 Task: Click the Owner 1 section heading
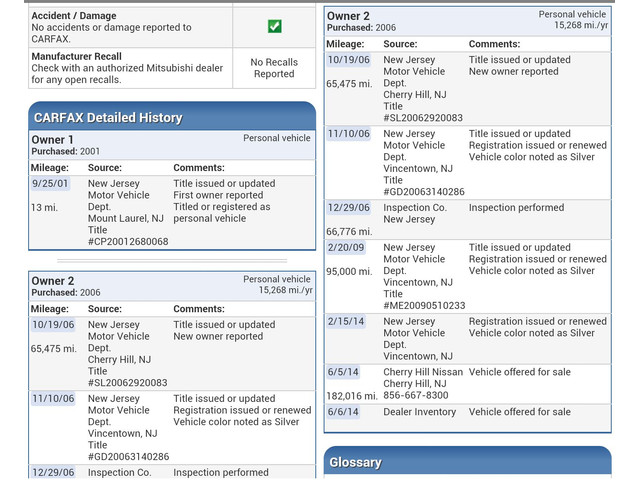pyautogui.click(x=52, y=140)
